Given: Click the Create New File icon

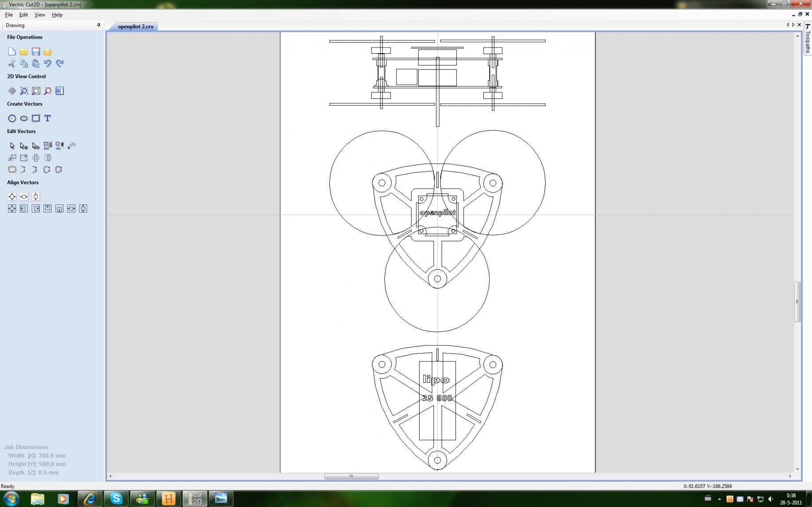Looking at the screenshot, I should pos(12,52).
